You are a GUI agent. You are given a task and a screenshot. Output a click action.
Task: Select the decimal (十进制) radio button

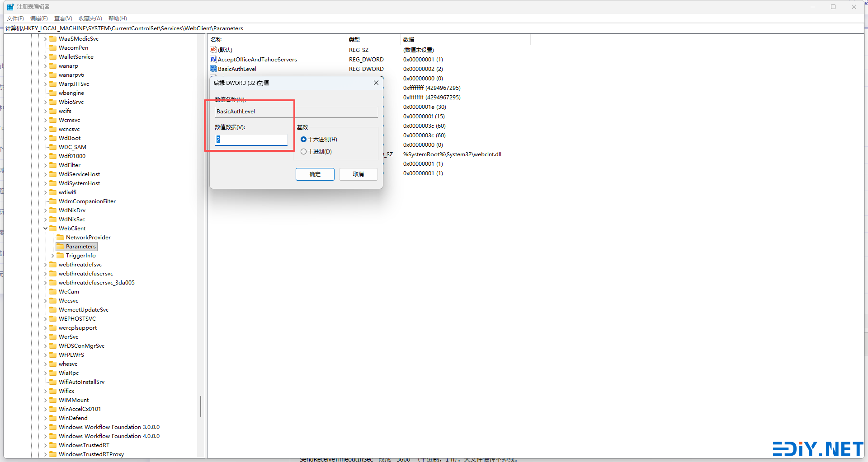pyautogui.click(x=303, y=151)
